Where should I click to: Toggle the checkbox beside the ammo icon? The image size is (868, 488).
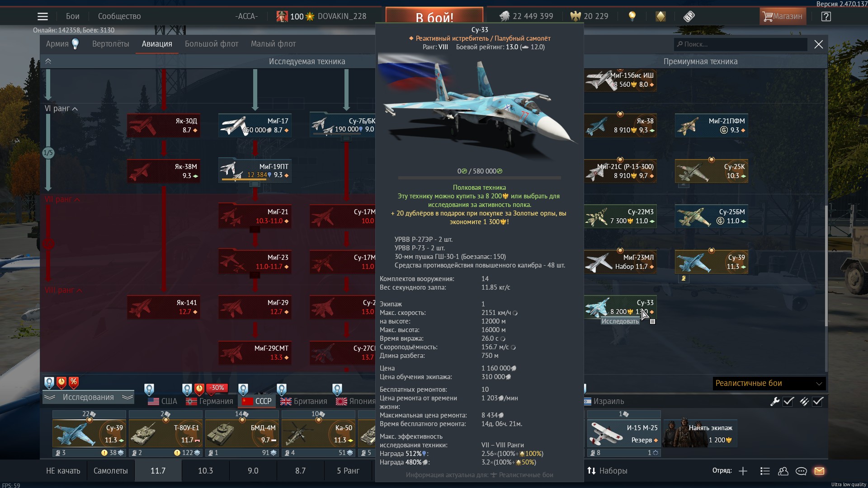pyautogui.click(x=818, y=401)
